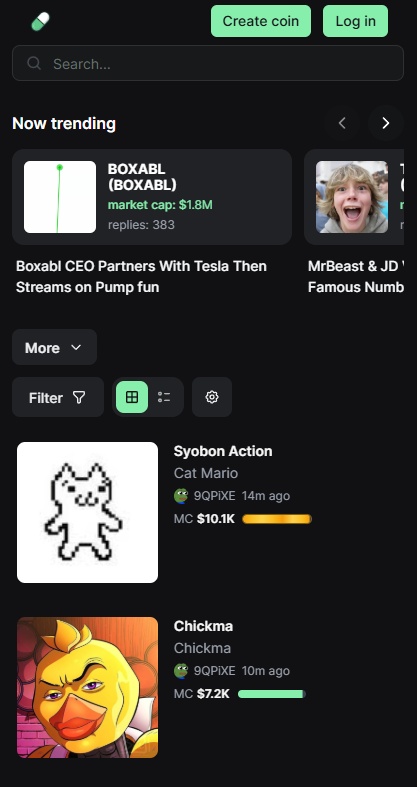
Task: Go to previous trending coins arrow
Action: coord(342,123)
